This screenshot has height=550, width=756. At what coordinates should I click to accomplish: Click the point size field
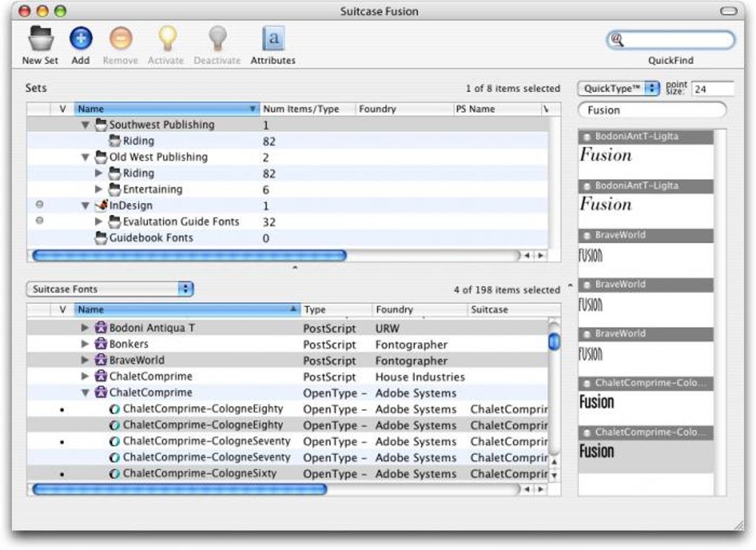point(712,89)
